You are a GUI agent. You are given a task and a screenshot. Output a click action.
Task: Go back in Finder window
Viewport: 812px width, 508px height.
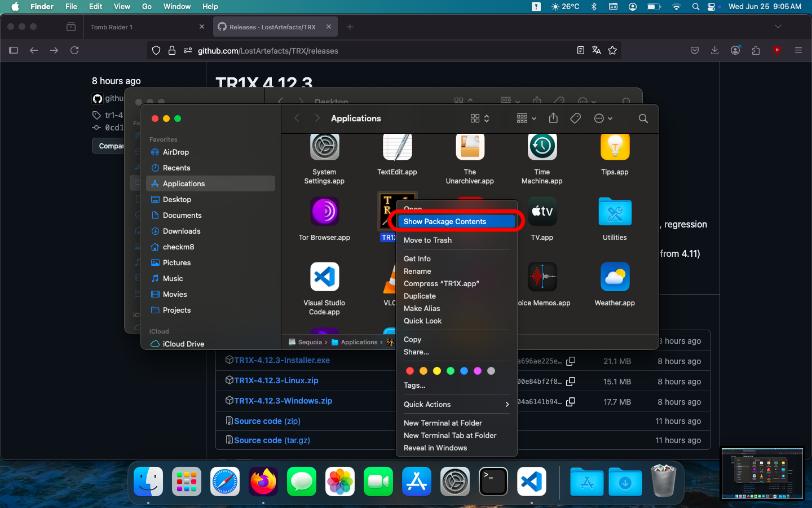tap(297, 119)
